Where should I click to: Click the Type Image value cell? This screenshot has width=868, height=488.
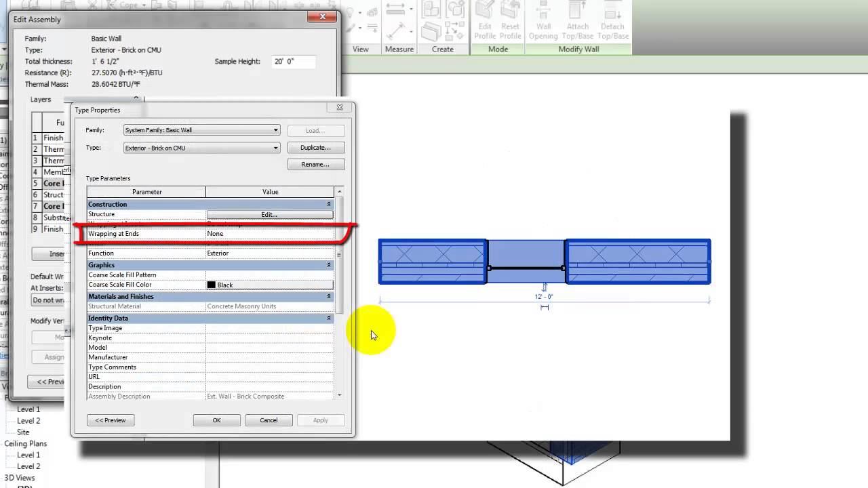click(x=270, y=328)
